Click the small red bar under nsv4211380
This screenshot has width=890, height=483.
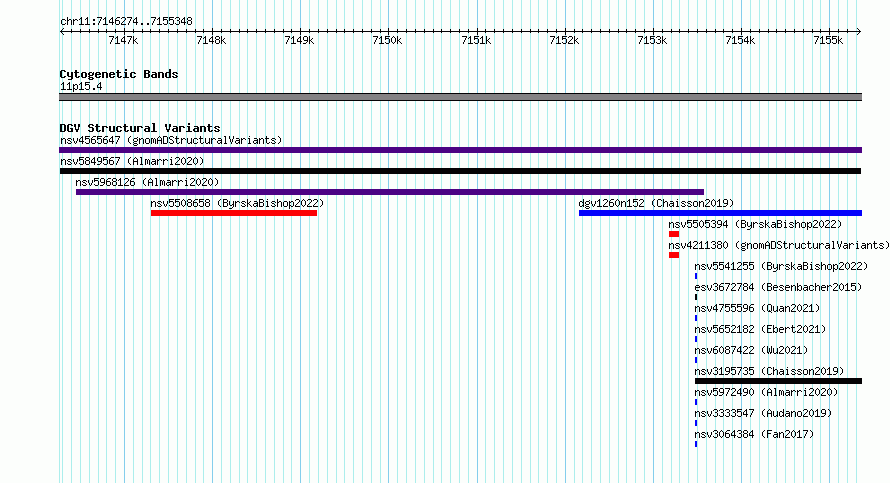[674, 255]
